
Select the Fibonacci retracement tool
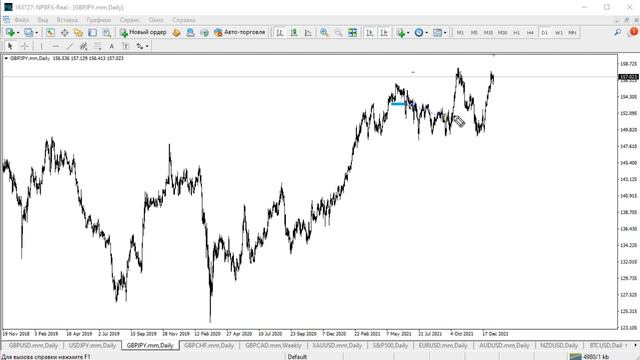(98, 46)
